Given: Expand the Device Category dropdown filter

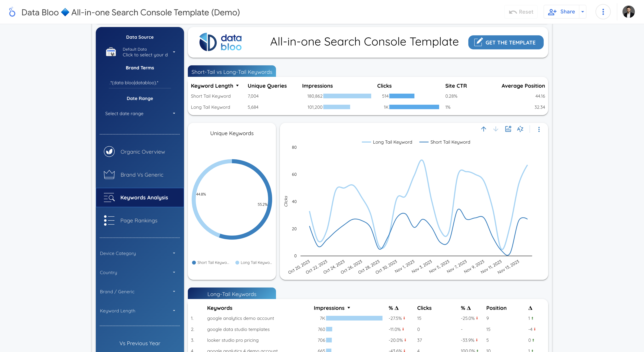Looking at the screenshot, I should [174, 253].
